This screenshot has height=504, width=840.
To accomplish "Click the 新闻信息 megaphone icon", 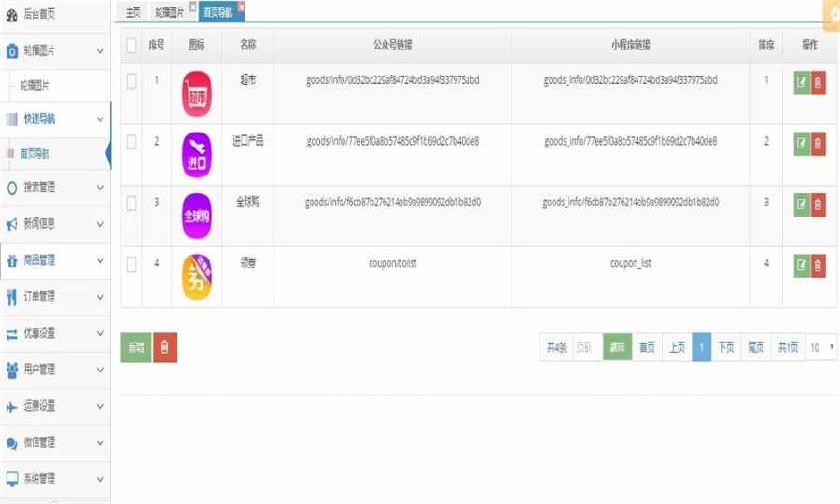I will [x=12, y=224].
